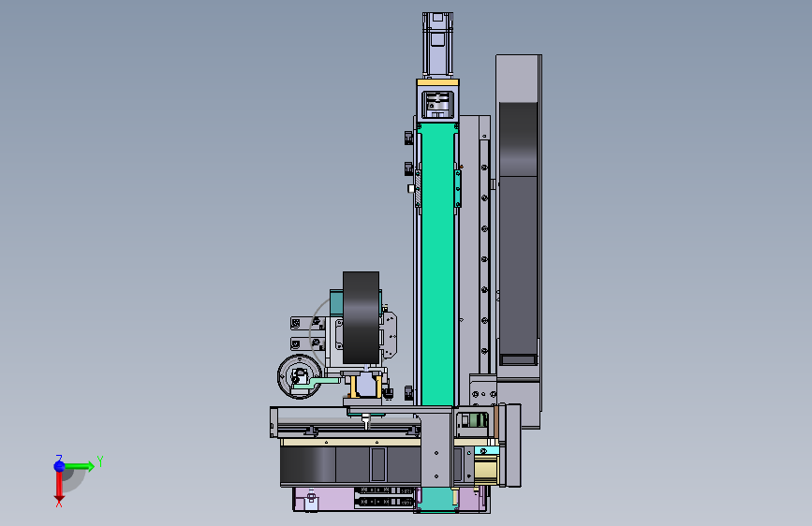Select the black roller wheel
Screen dimensions: 812x526
click(x=361, y=317)
